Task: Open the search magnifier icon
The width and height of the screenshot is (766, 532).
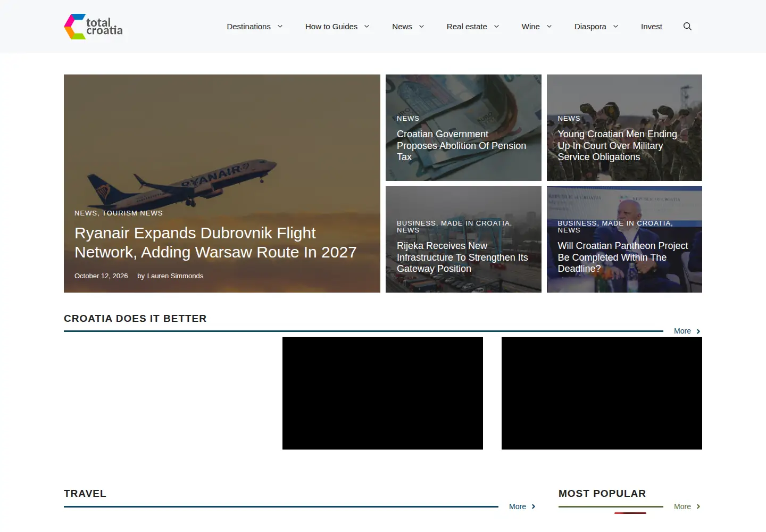Action: point(687,27)
